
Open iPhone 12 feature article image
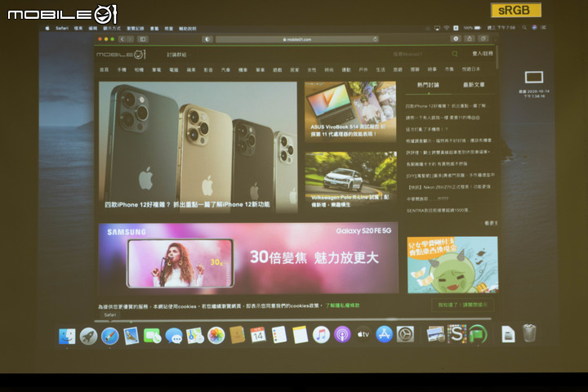pyautogui.click(x=198, y=147)
